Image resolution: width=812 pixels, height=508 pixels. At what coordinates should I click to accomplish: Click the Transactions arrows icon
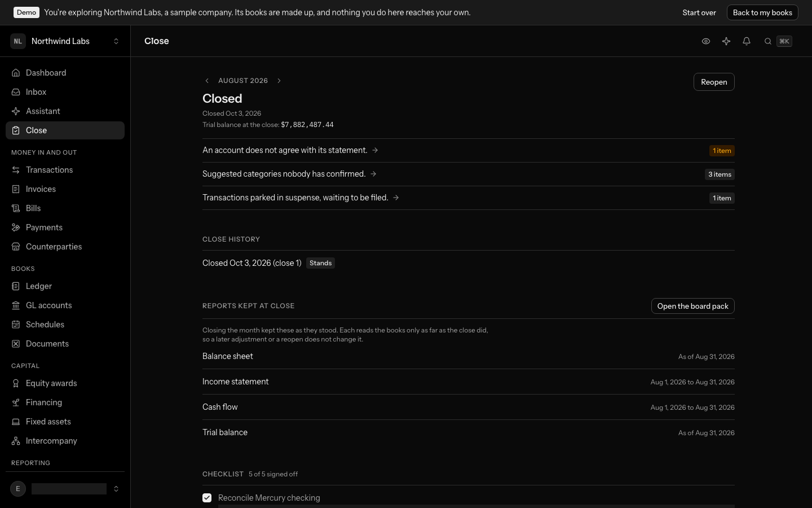click(16, 170)
